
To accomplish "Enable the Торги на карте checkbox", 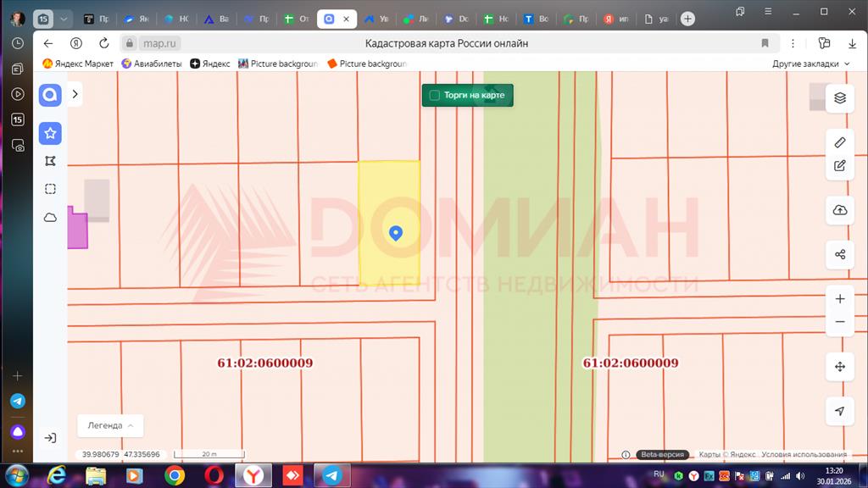I will (x=435, y=96).
